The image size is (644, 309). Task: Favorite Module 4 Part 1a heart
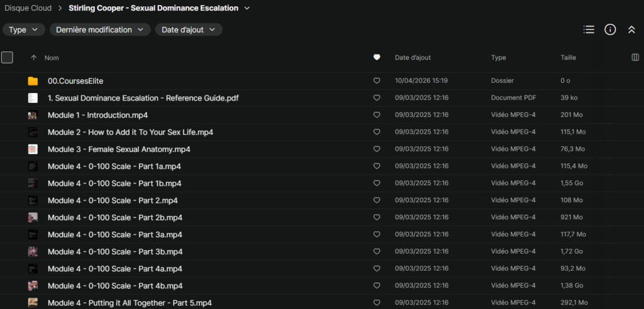(377, 166)
